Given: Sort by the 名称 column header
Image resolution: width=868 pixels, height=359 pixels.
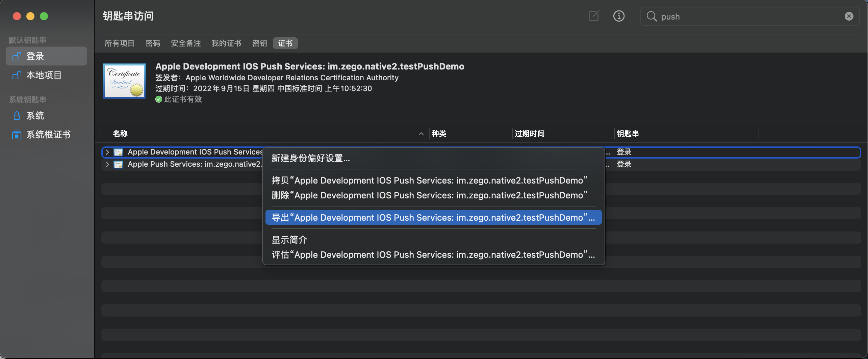Looking at the screenshot, I should coord(120,134).
